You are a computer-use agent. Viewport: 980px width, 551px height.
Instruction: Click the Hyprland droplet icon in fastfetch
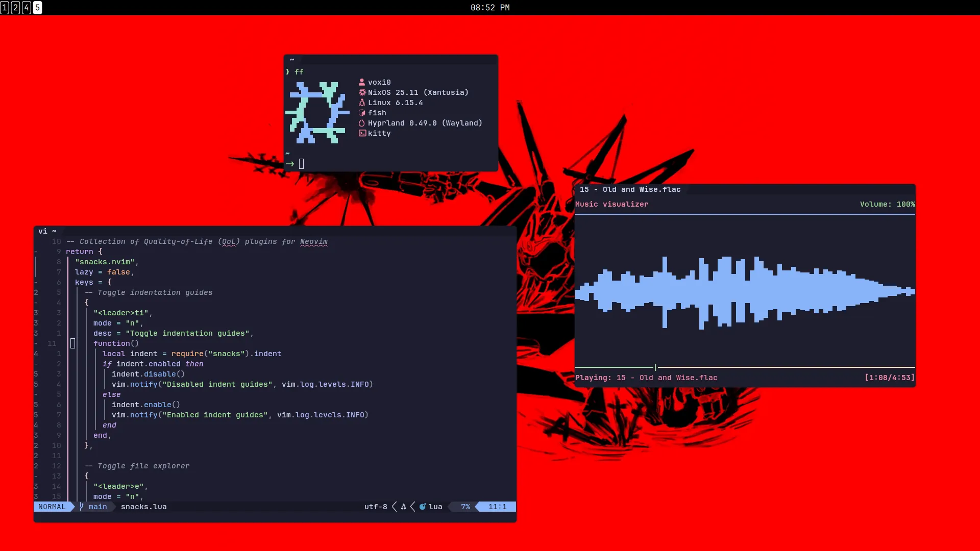tap(362, 123)
